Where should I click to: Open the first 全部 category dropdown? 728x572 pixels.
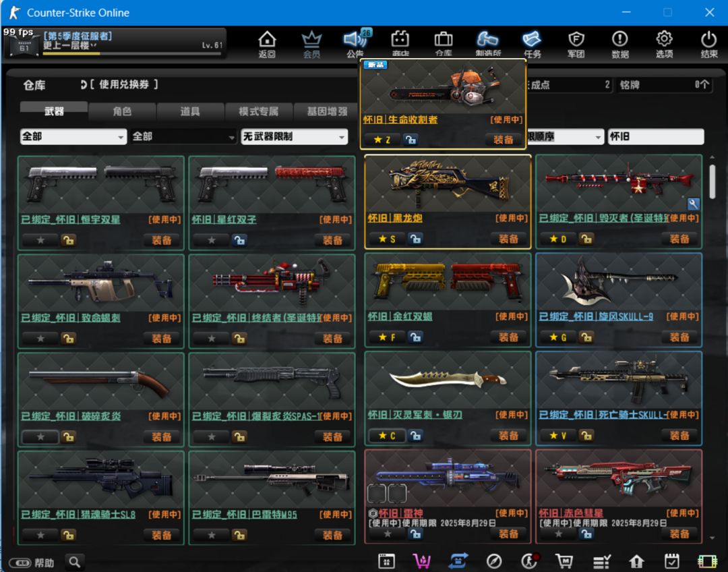pos(73,136)
